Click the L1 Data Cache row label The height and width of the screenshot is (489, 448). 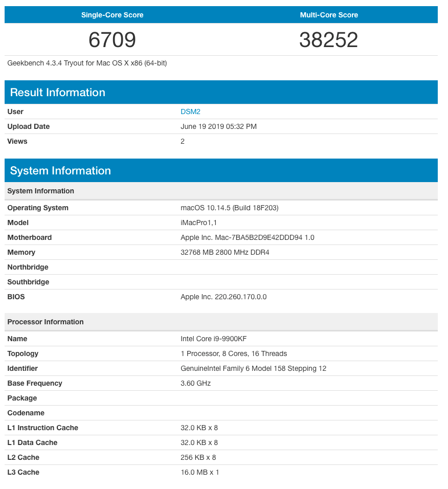(x=32, y=442)
